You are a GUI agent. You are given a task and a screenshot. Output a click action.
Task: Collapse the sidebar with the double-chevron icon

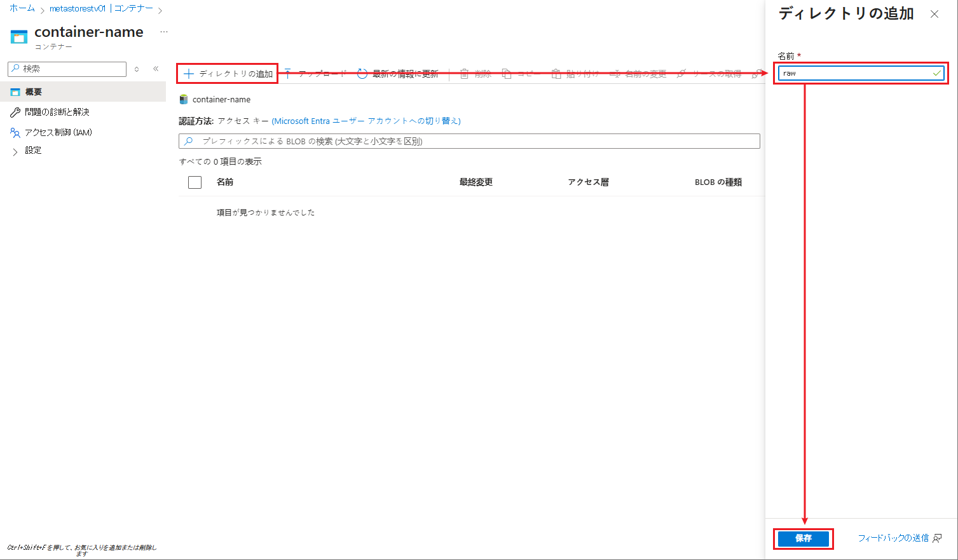coord(156,69)
